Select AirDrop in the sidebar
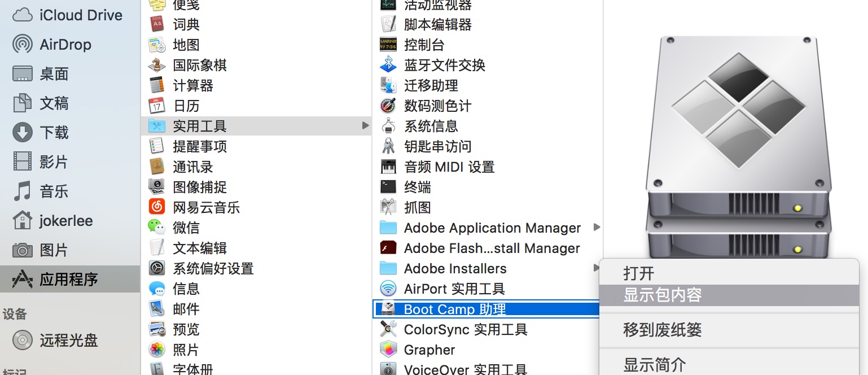Screen dimensions: 868x375 coord(52,45)
